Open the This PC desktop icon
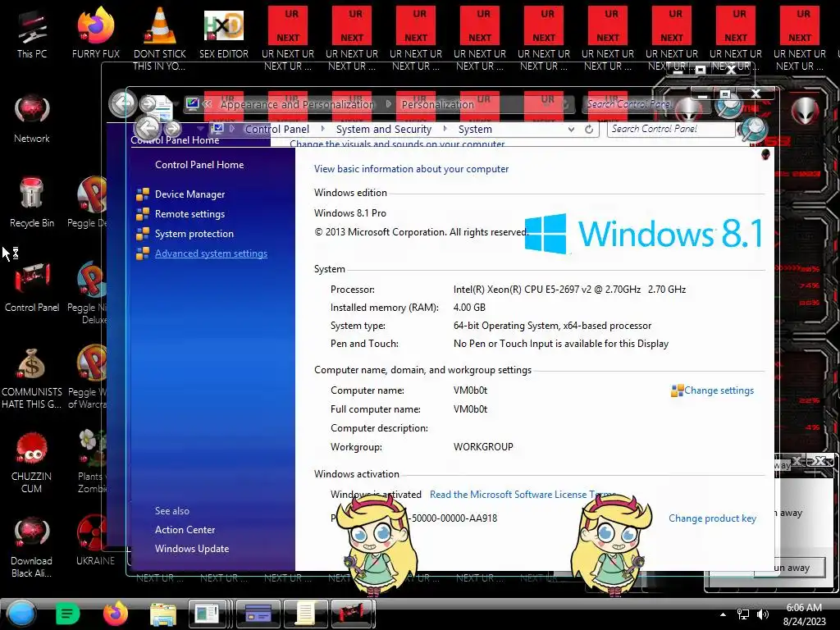This screenshot has width=840, height=630. (32, 33)
